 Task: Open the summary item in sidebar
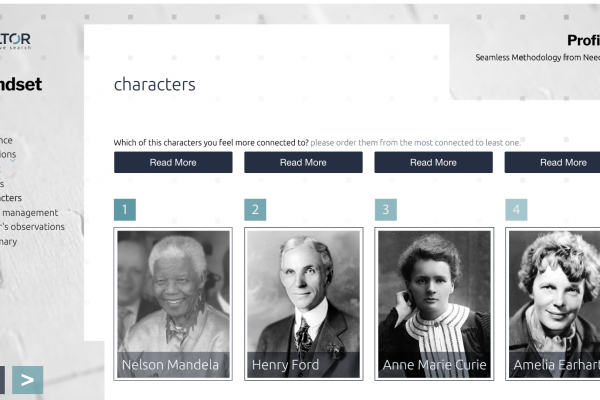coord(8,241)
